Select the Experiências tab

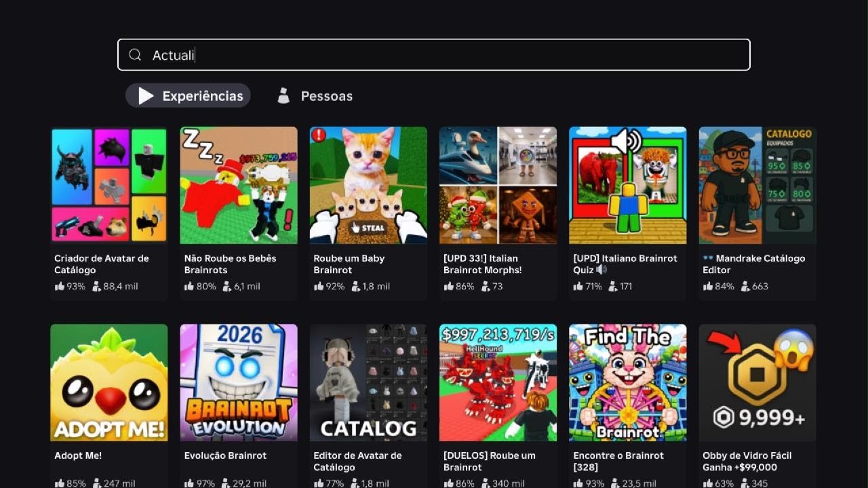[x=188, y=96]
